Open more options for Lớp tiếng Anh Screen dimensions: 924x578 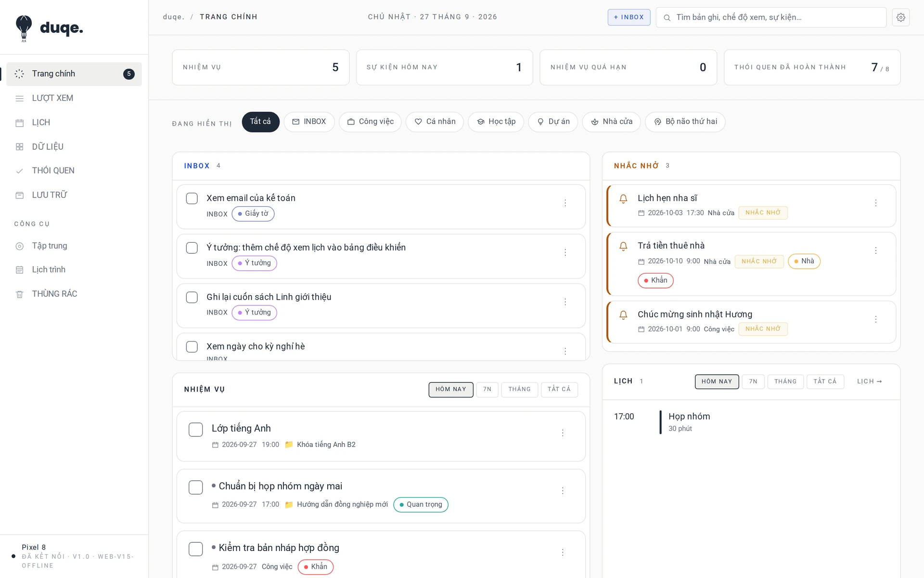click(563, 433)
